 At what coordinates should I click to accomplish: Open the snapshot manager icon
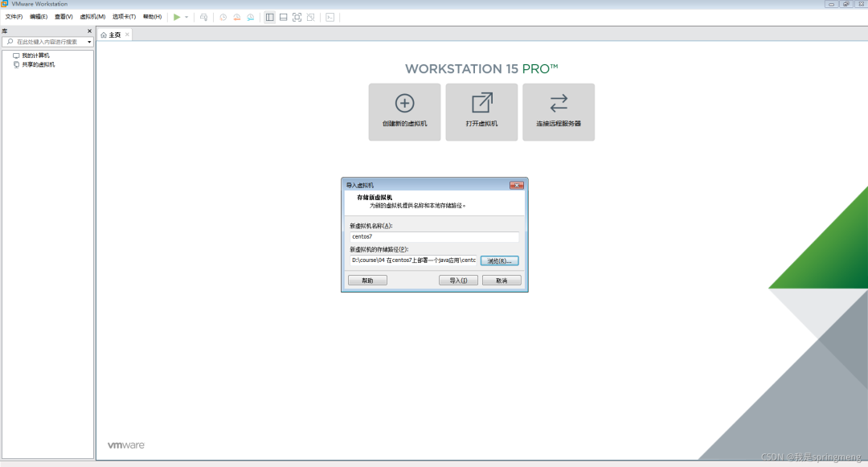pyautogui.click(x=251, y=17)
